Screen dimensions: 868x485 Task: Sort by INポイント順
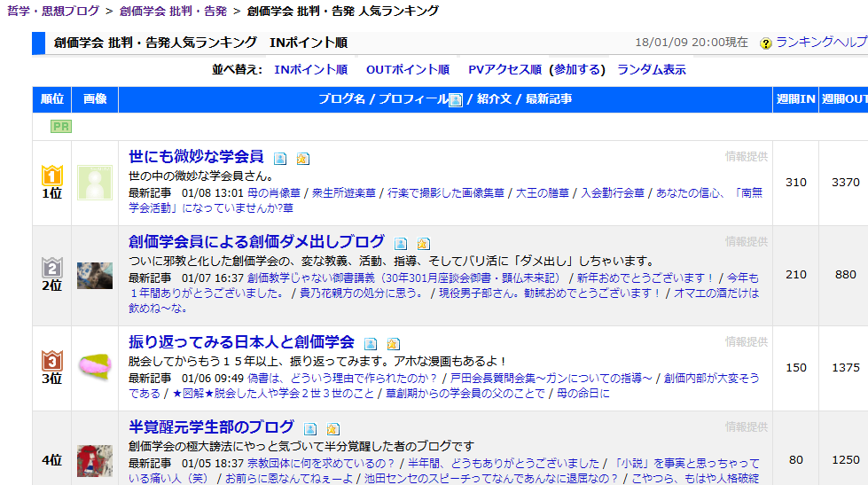tap(310, 70)
